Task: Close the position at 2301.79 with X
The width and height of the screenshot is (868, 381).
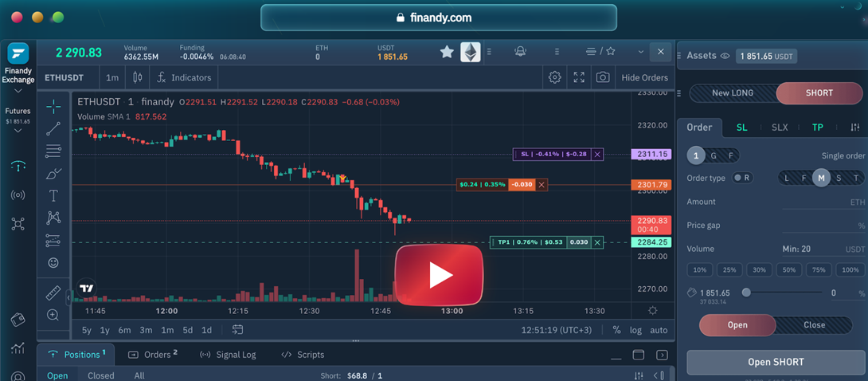Action: point(542,185)
